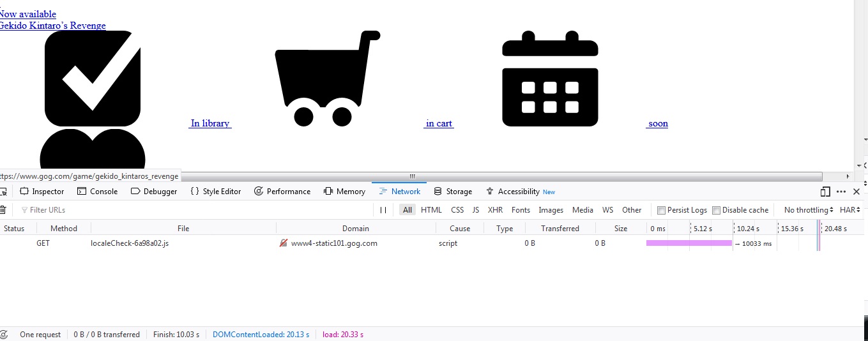Open the Style Editor tab
This screenshot has height=341, width=868.
215,192
